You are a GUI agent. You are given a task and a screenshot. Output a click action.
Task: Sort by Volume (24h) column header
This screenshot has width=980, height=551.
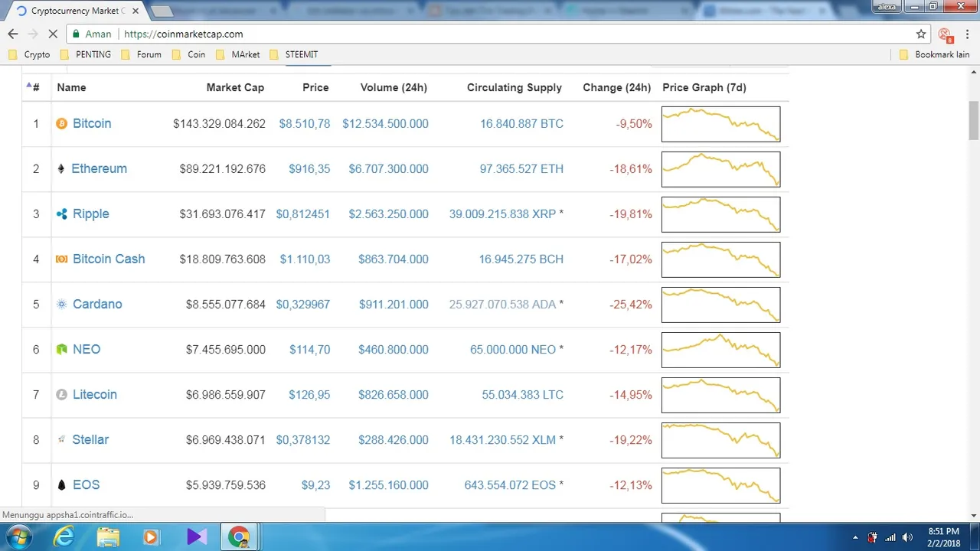point(394,87)
